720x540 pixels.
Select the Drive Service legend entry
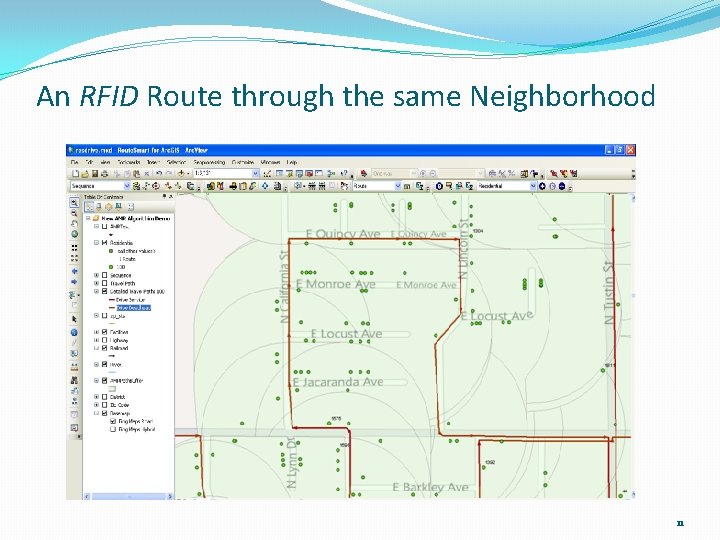130,299
